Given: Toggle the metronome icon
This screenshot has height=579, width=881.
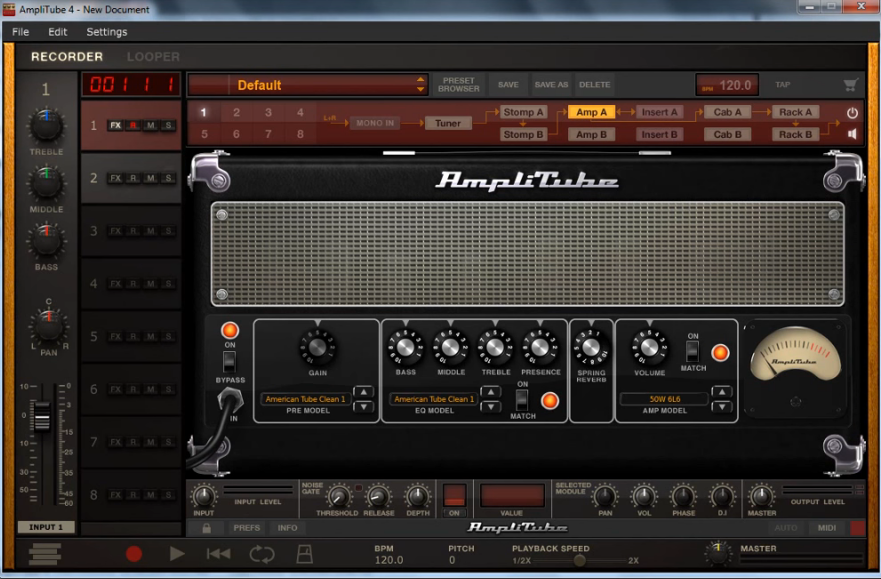Looking at the screenshot, I should click(304, 554).
